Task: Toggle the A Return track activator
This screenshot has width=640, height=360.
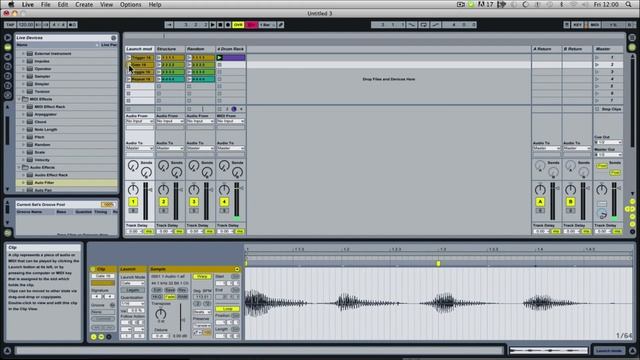Action: pos(540,202)
